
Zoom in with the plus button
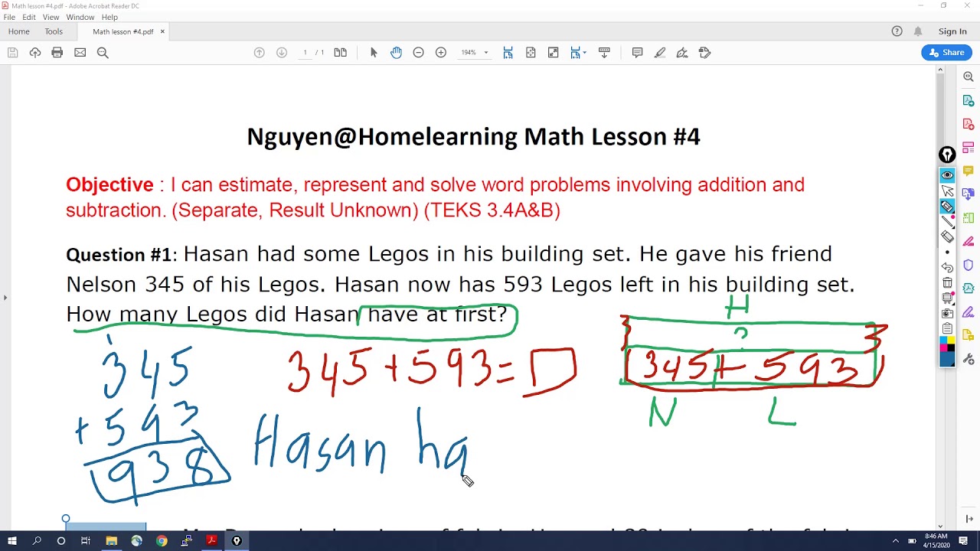click(x=441, y=53)
